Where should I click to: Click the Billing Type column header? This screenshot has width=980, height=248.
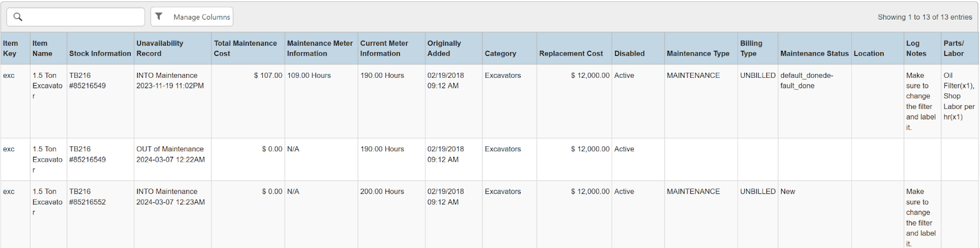click(x=751, y=48)
